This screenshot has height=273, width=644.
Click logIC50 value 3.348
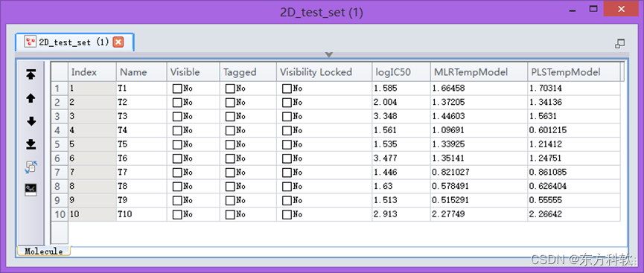point(401,116)
